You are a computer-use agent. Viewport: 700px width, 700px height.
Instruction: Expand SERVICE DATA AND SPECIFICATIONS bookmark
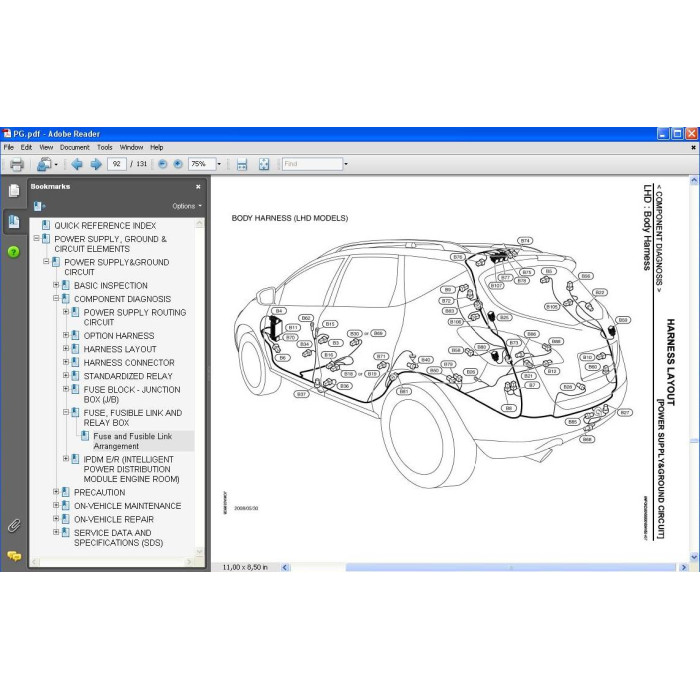point(56,532)
